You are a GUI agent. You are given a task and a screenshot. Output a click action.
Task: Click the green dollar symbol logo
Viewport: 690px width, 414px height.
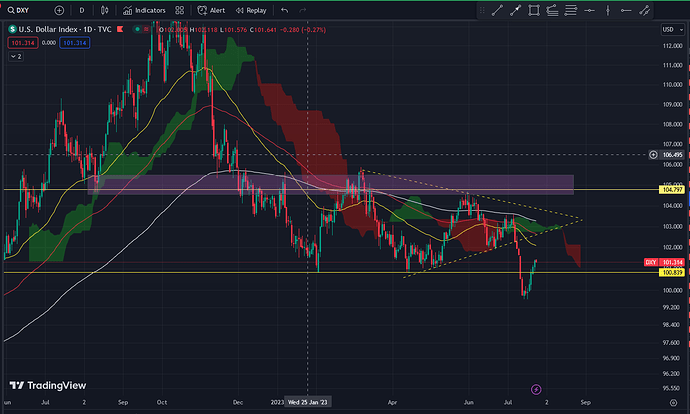tap(12, 29)
